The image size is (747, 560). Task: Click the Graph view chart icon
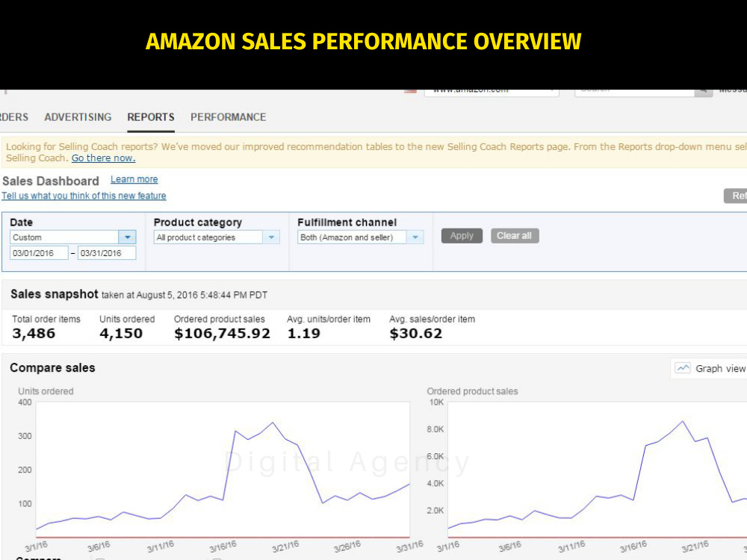point(683,368)
